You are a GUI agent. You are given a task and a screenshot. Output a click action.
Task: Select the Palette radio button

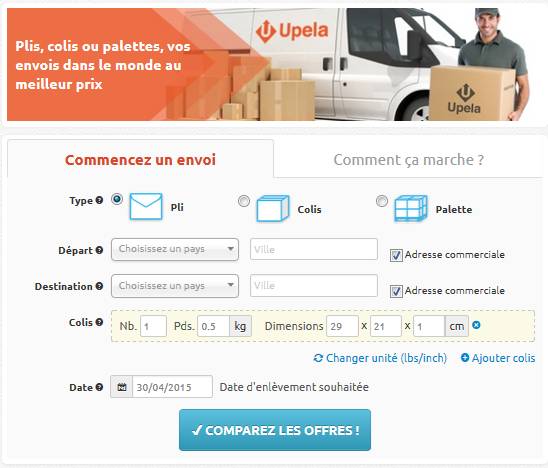[382, 201]
